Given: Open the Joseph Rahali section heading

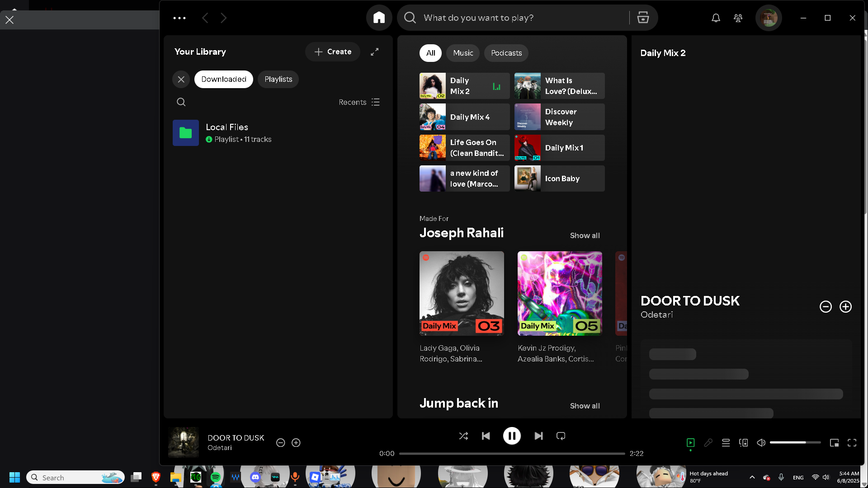Looking at the screenshot, I should coord(462,233).
